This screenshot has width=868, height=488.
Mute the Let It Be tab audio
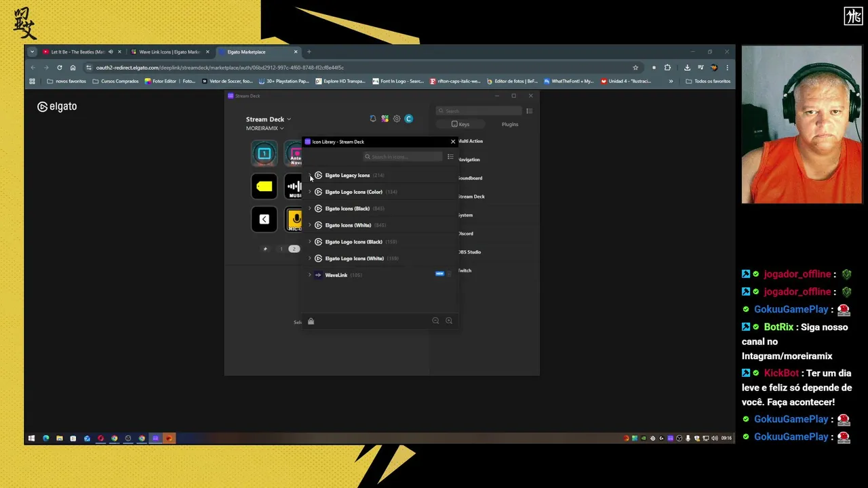tap(111, 52)
